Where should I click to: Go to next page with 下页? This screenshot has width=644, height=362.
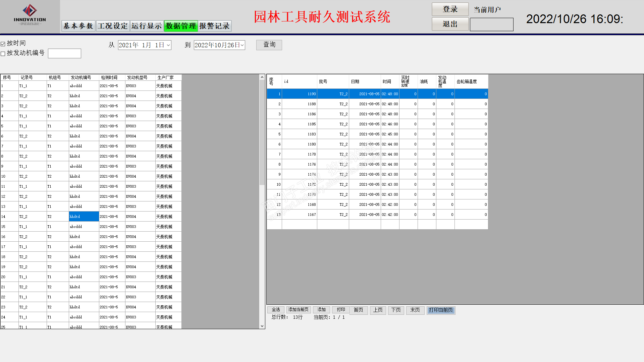click(x=396, y=310)
